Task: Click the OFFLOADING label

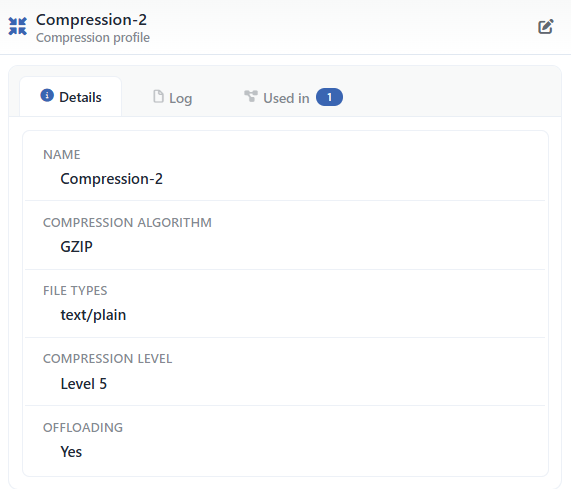Action: click(83, 427)
